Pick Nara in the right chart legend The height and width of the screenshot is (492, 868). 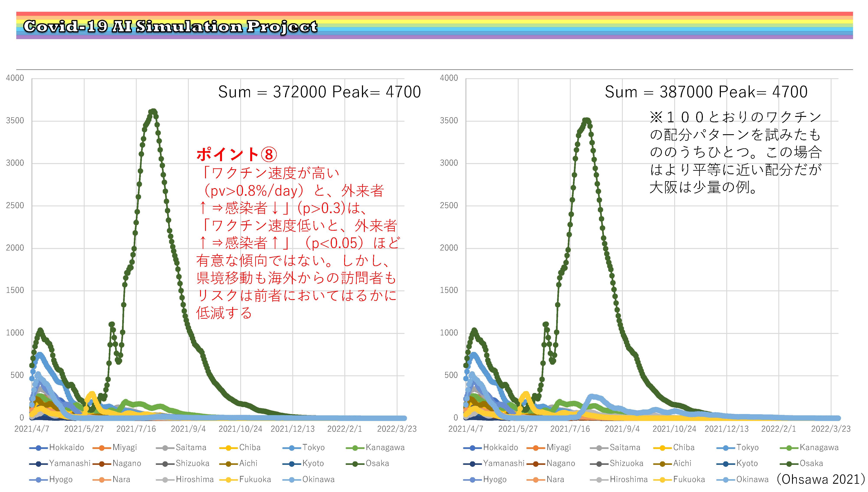(545, 479)
